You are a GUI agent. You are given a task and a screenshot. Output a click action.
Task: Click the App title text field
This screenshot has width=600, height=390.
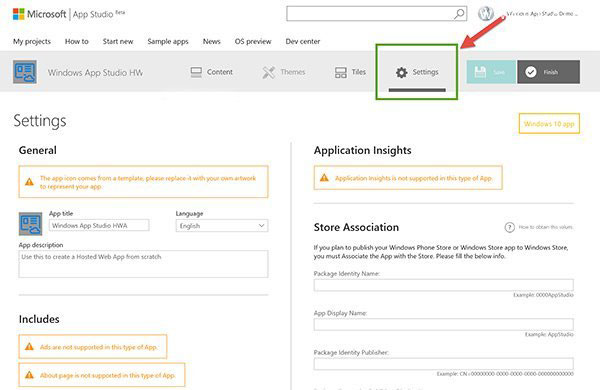click(x=99, y=225)
